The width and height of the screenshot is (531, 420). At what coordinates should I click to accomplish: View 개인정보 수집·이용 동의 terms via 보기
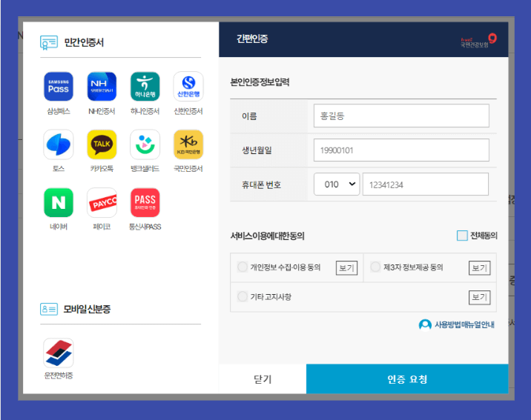(346, 268)
